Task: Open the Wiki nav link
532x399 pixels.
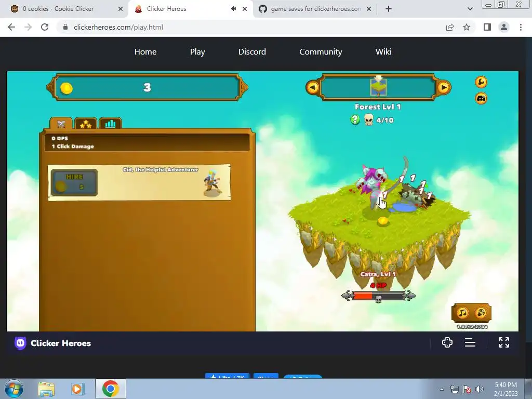Action: coord(383,51)
